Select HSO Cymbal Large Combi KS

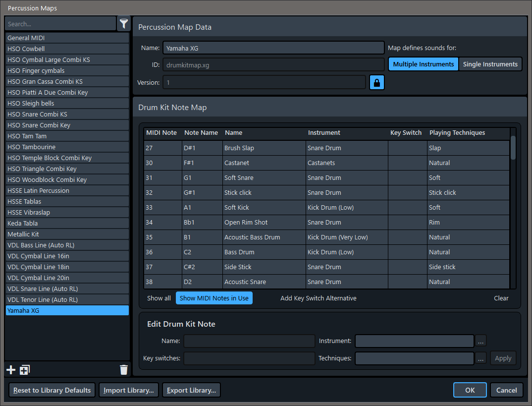pos(67,60)
